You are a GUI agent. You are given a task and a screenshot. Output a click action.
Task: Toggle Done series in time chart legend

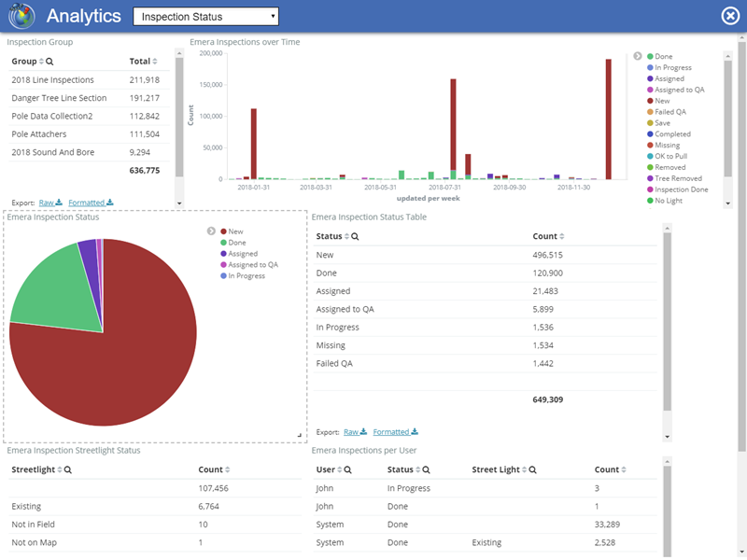(x=660, y=56)
